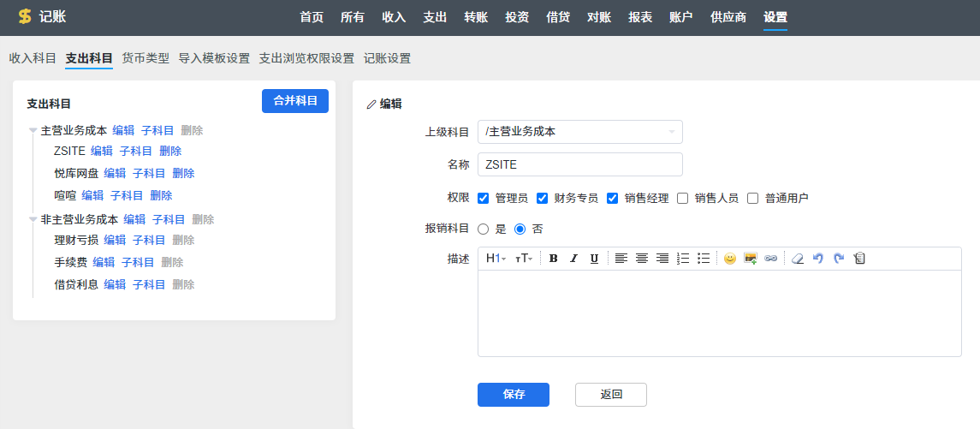Check the 普通用户 permission checkbox

[x=753, y=199]
